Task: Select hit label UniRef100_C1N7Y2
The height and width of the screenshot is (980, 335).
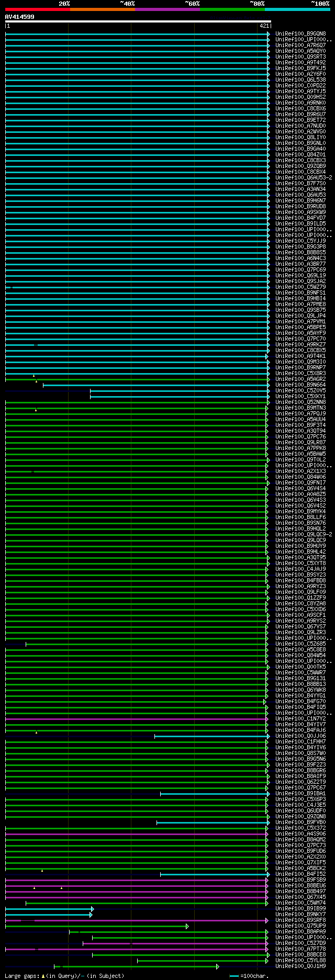Action: coord(300,719)
